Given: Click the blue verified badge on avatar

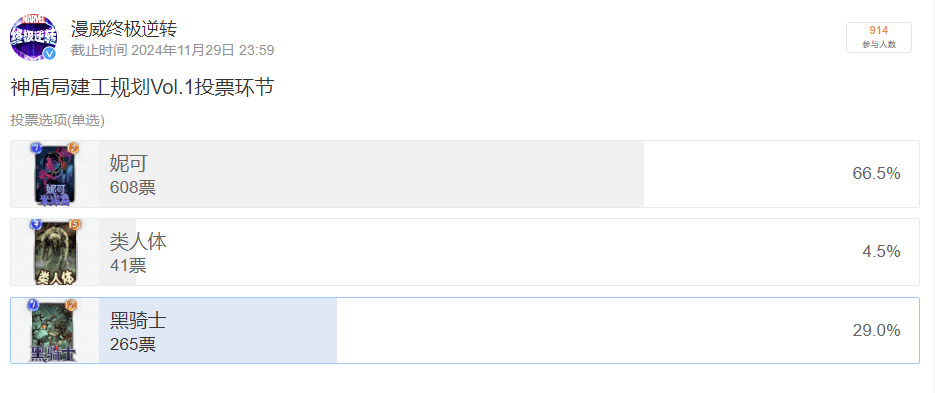Looking at the screenshot, I should click(50, 54).
